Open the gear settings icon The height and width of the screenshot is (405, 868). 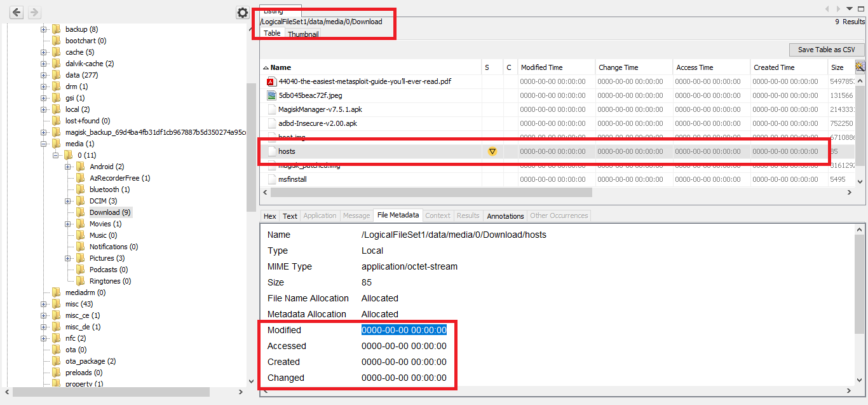(x=242, y=13)
